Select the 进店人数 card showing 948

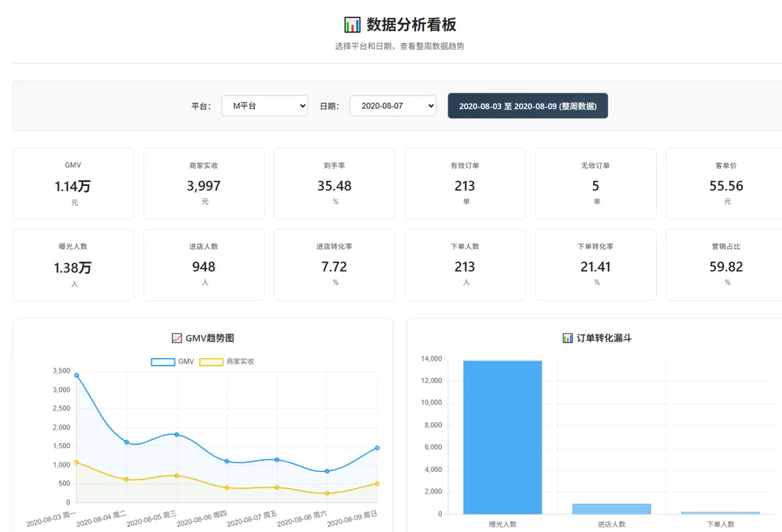(204, 265)
